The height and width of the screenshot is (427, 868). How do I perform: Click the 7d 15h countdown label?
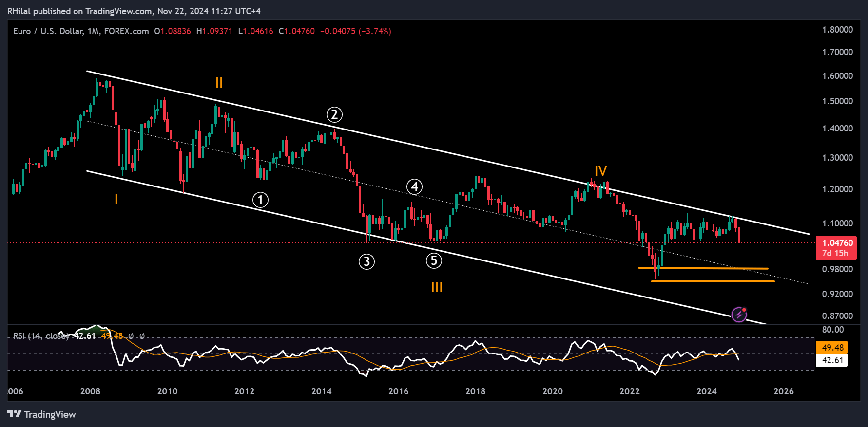coord(835,253)
